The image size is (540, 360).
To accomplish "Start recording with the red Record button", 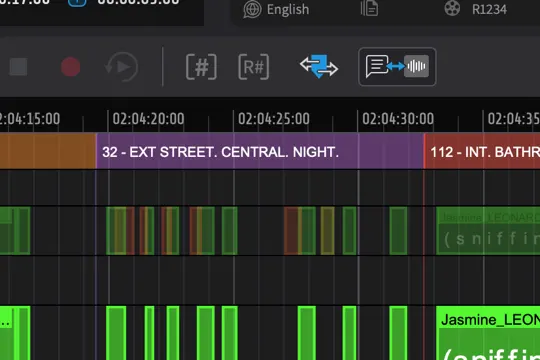I will pos(71,67).
